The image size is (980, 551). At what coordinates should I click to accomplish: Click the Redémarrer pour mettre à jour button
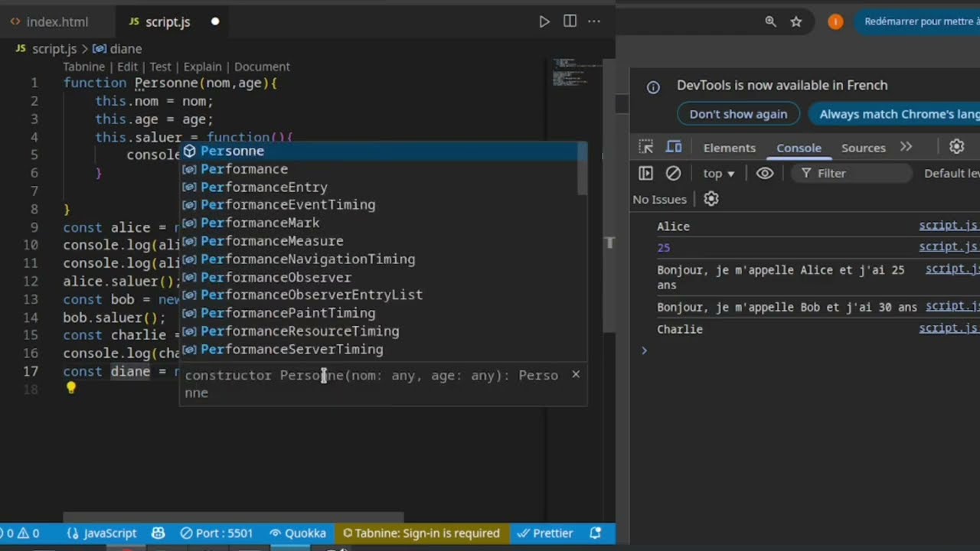(x=917, y=21)
